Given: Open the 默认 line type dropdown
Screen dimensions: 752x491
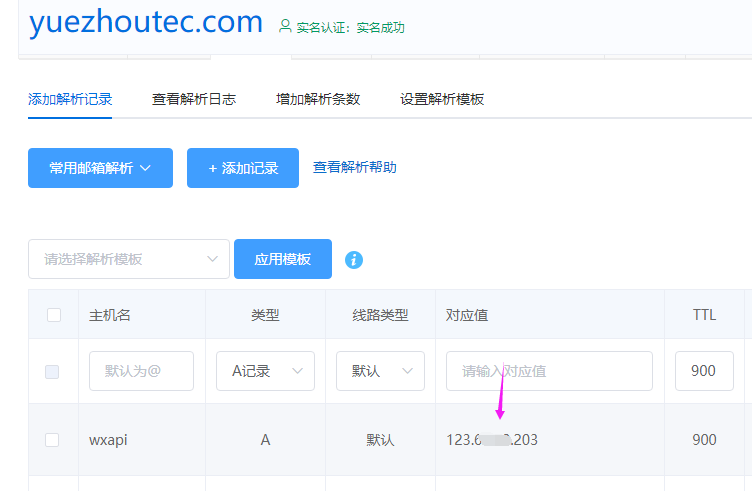Looking at the screenshot, I should [x=380, y=371].
